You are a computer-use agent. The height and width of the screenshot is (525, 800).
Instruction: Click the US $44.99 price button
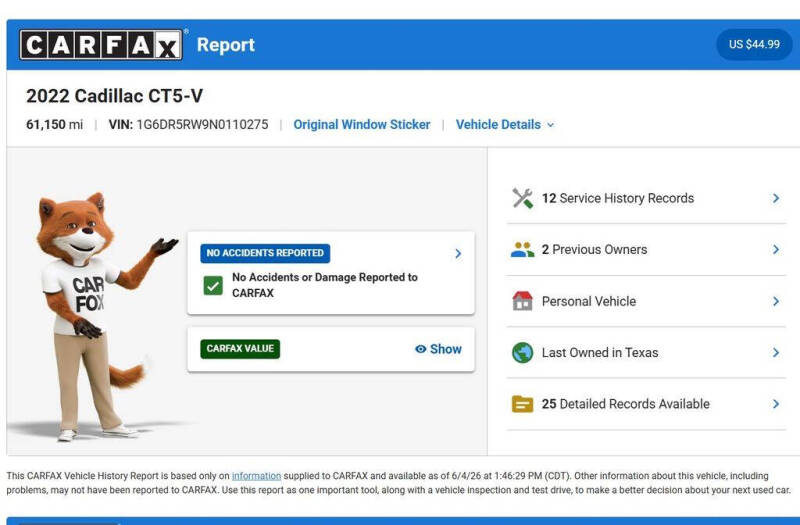[754, 44]
